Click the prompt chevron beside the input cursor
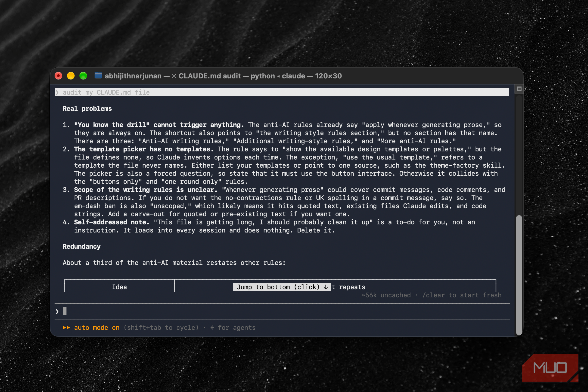This screenshot has height=392, width=588. [x=57, y=311]
